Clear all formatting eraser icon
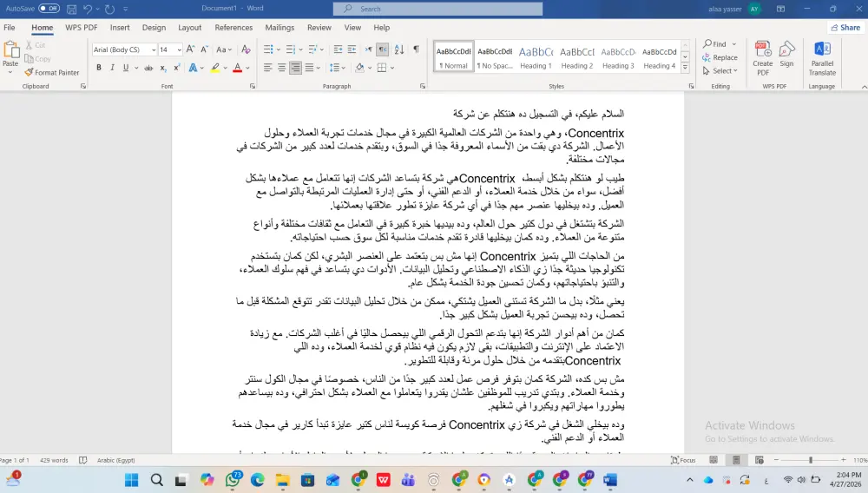 (247, 49)
